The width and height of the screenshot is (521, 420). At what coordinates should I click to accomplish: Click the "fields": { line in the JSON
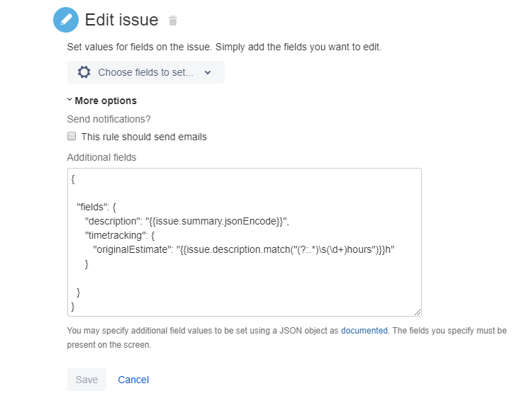coord(96,208)
